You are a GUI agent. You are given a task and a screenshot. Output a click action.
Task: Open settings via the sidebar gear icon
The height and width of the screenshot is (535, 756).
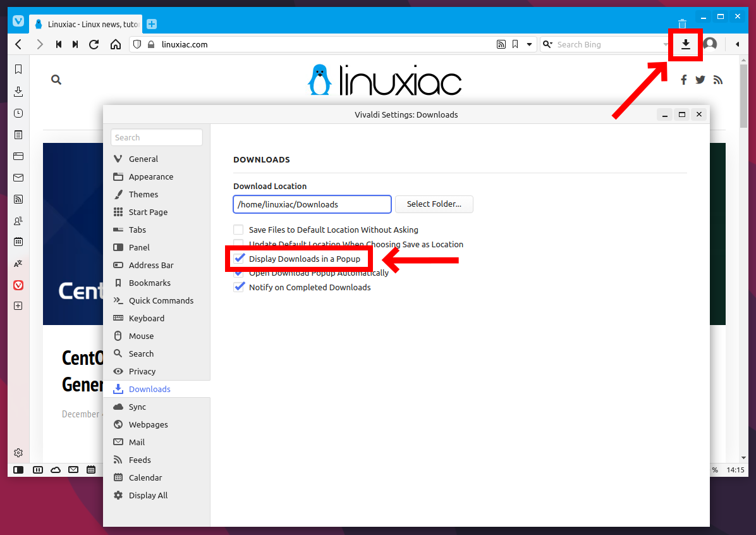pyautogui.click(x=18, y=453)
